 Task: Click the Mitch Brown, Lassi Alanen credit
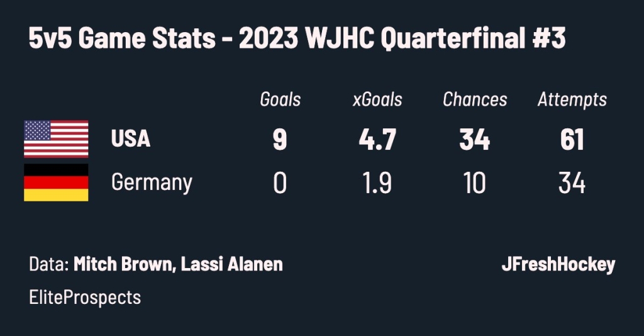(x=178, y=264)
